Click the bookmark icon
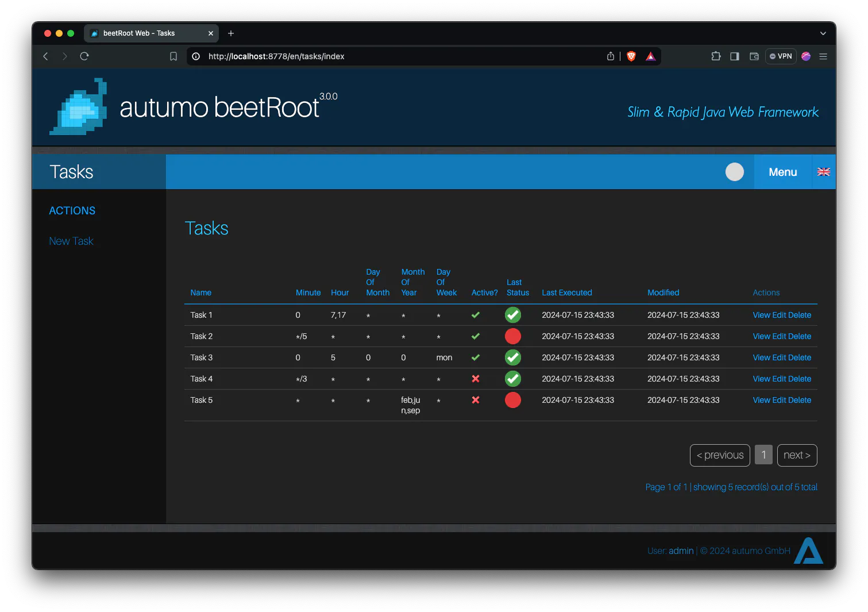The image size is (868, 612). pyautogui.click(x=173, y=56)
